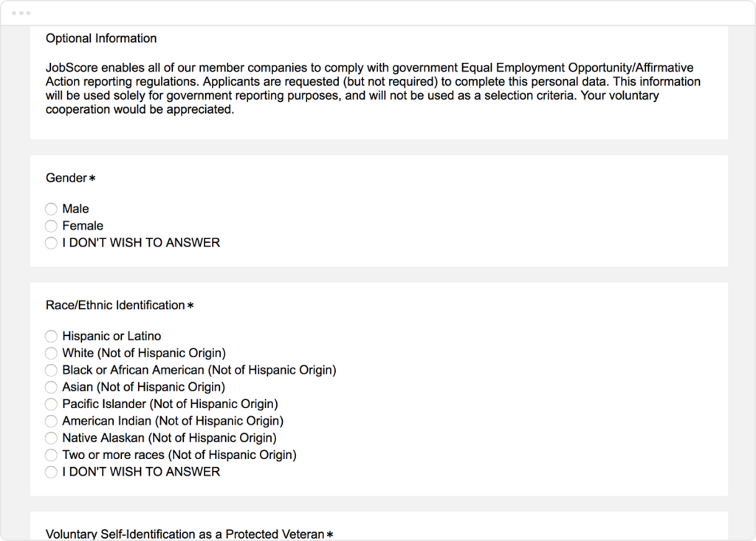The height and width of the screenshot is (541, 756).
Task: Click the Gender field label
Action: [66, 178]
